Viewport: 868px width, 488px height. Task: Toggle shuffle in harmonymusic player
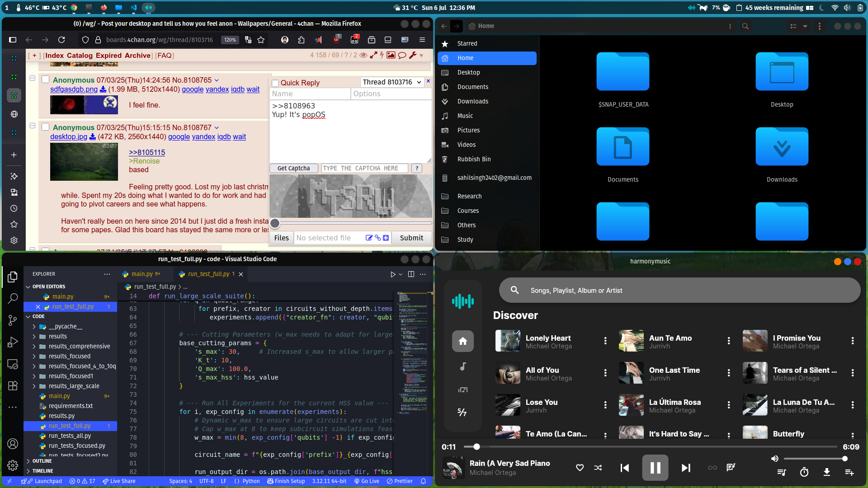tap(598, 468)
